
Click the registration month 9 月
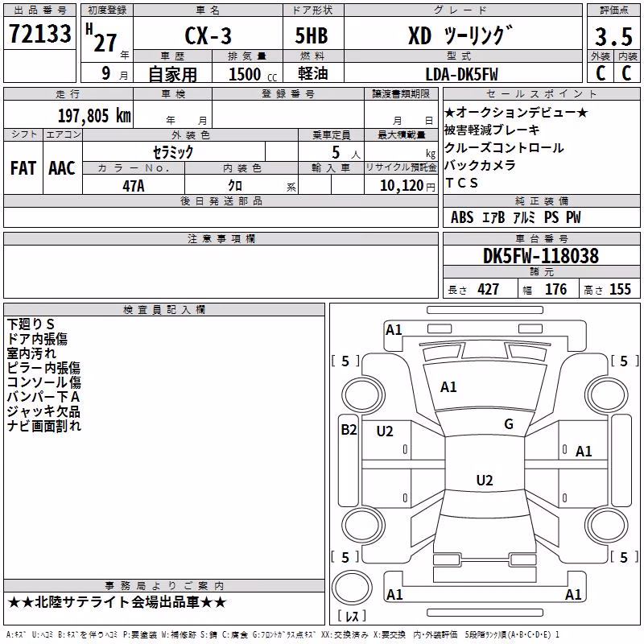click(x=114, y=74)
